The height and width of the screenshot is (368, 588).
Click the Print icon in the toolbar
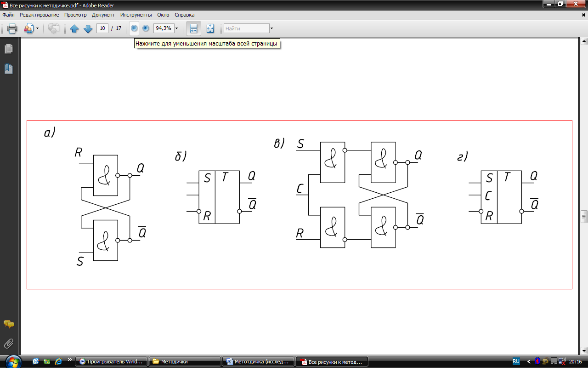pyautogui.click(x=12, y=29)
